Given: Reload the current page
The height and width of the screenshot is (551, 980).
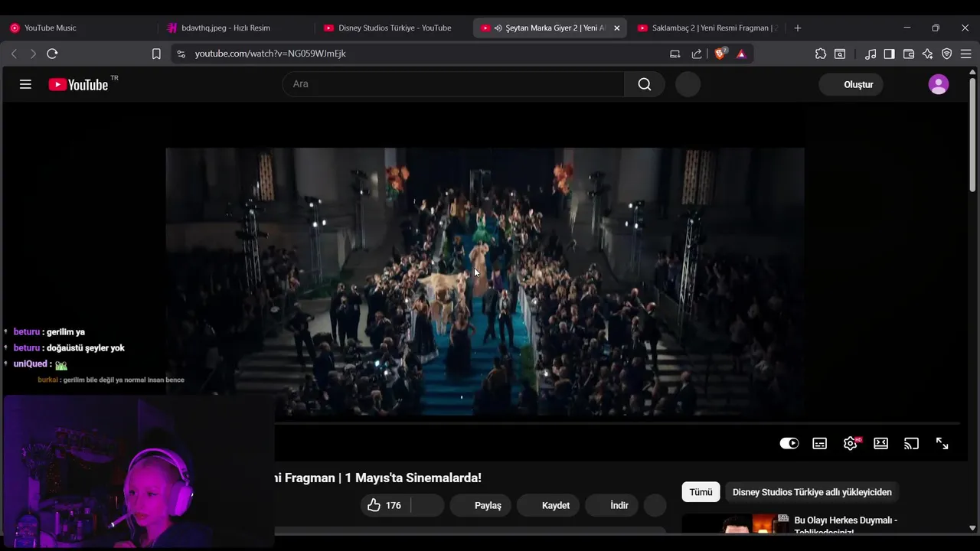Looking at the screenshot, I should click(x=52, y=54).
